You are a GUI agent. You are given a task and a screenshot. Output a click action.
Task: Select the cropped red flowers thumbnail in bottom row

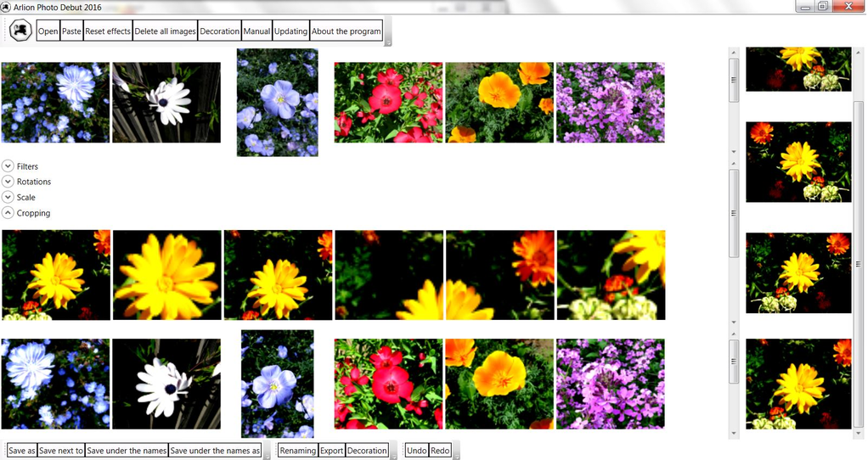[x=389, y=384]
